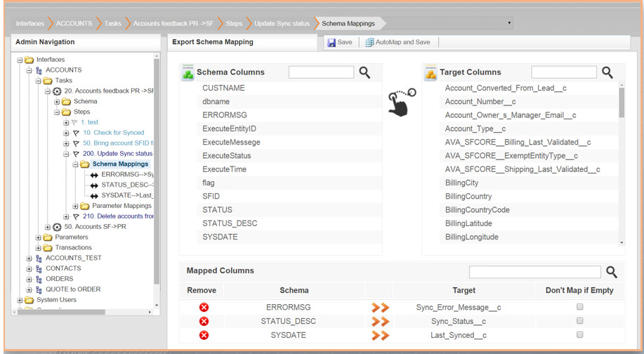Remove the ERRORMSG mapping with red X

[204, 308]
